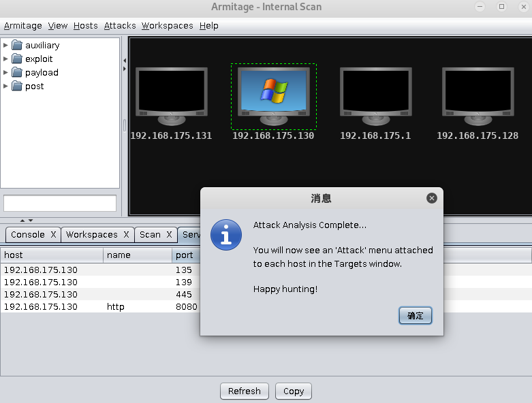532x403 pixels.
Task: Click the post folder icon
Action: pyautogui.click(x=17, y=86)
